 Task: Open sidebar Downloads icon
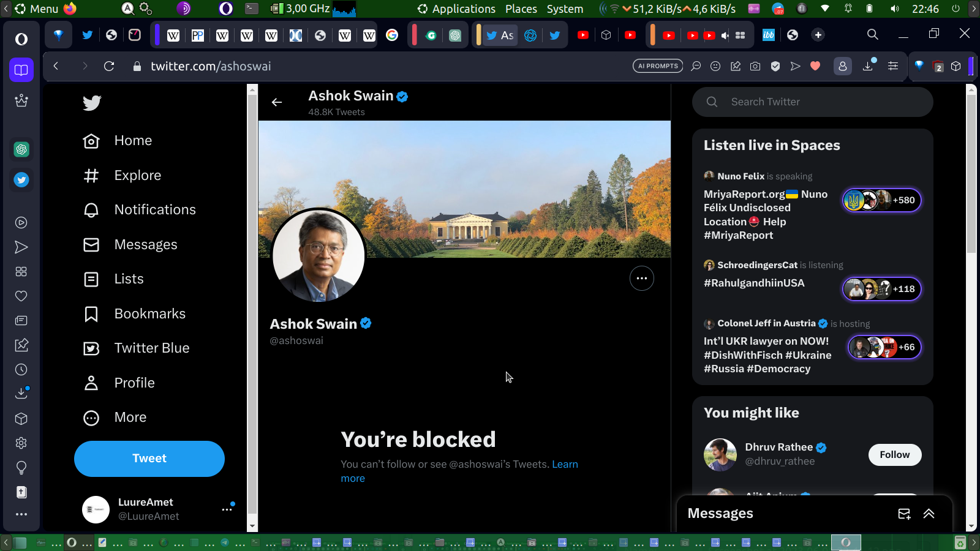coord(21,393)
